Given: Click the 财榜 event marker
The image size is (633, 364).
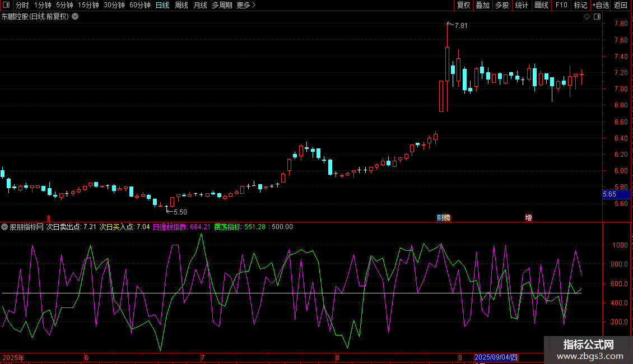Looking at the screenshot, I should (444, 217).
